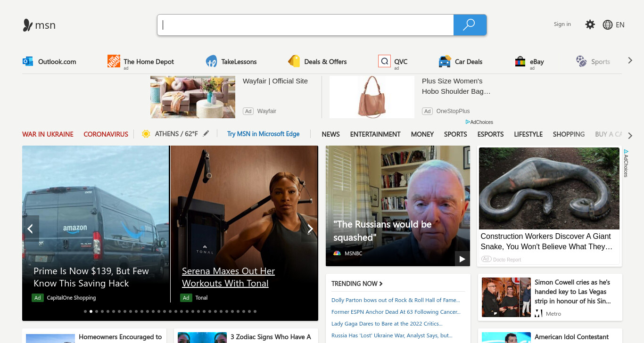Click Athens / 62°F weather text
The height and width of the screenshot is (343, 644).
(176, 134)
